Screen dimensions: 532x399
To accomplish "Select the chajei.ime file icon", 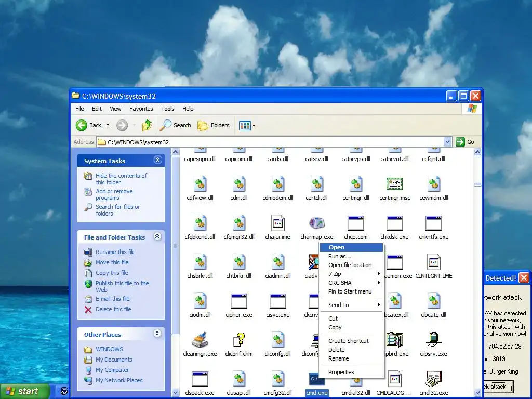I will pyautogui.click(x=278, y=223).
